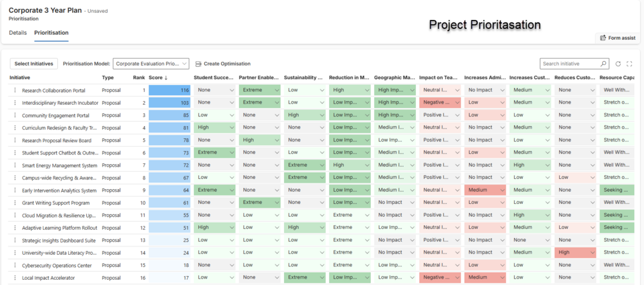Open Student Success dropdown for Student Support Chatbot
The height and width of the screenshot is (285, 644).
231,152
